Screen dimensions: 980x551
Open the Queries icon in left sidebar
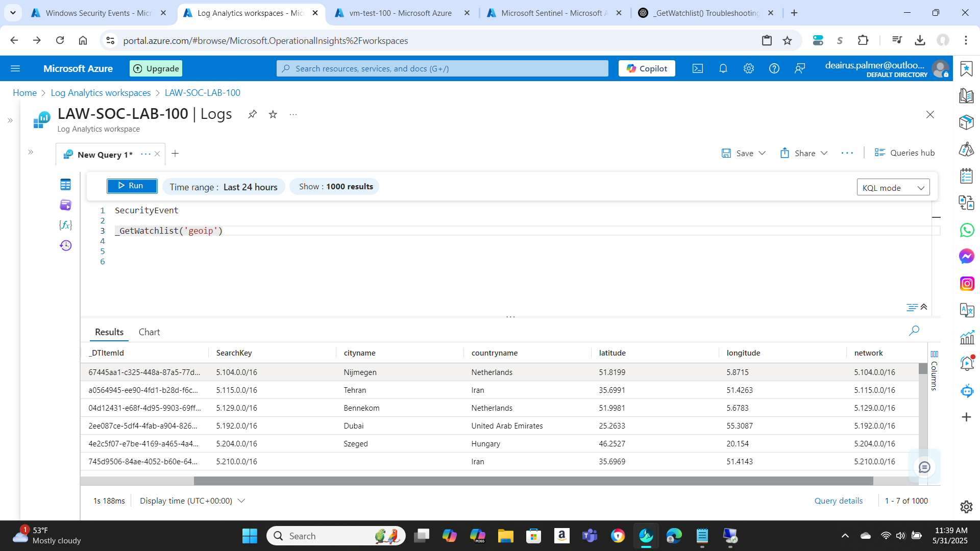point(65,205)
